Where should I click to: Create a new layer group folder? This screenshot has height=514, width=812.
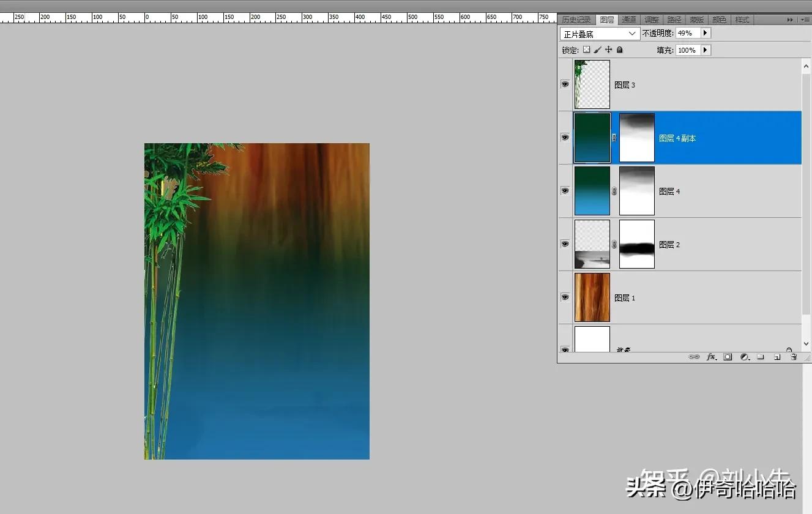761,357
